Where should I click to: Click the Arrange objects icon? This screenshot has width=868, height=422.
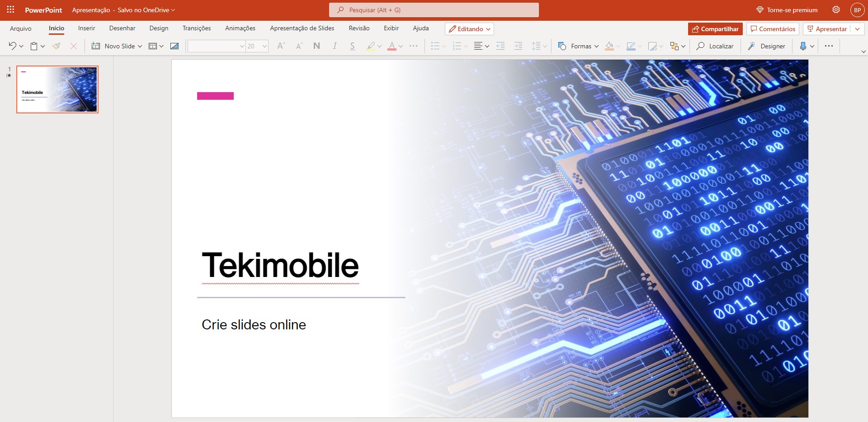(x=674, y=46)
